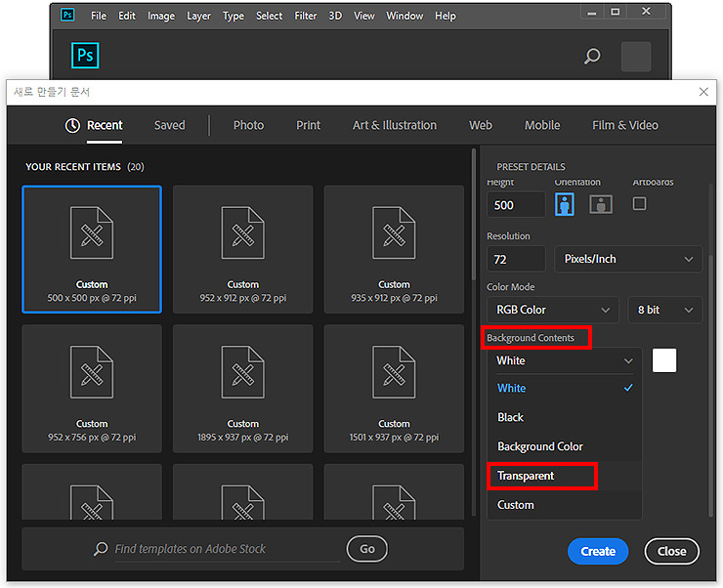The height and width of the screenshot is (588, 723).
Task: Switch to the Print tab
Action: pyautogui.click(x=308, y=125)
